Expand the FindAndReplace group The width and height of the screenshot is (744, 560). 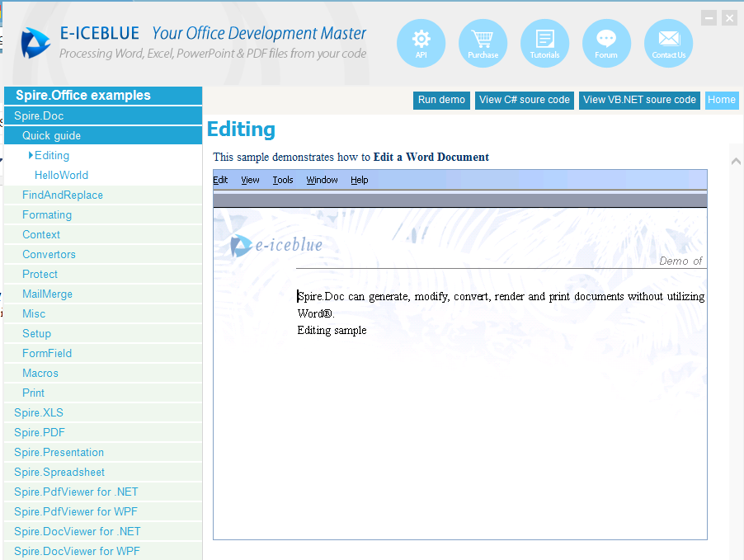coord(103,195)
